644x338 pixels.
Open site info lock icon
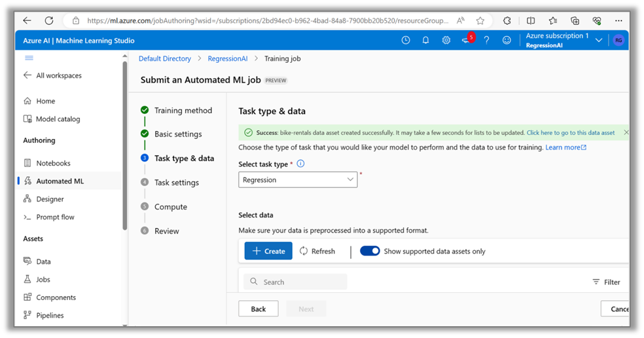[75, 20]
